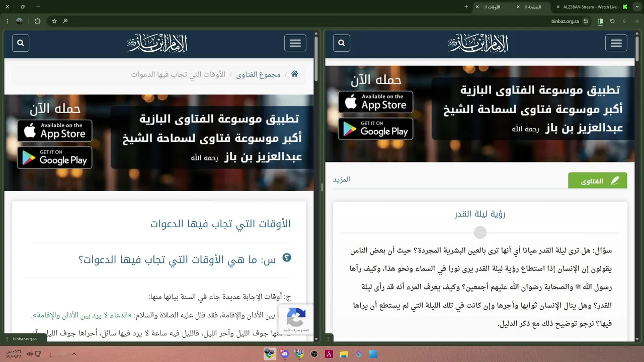
Task: Close ALZ3BAN Stream tab
Action: (x=557, y=7)
